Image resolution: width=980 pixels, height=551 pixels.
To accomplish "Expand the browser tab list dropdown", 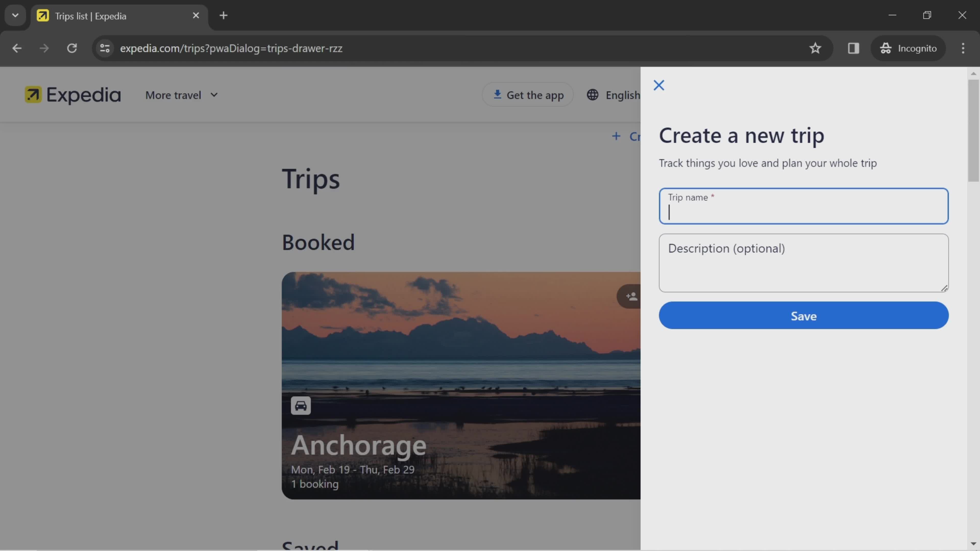I will [x=15, y=15].
